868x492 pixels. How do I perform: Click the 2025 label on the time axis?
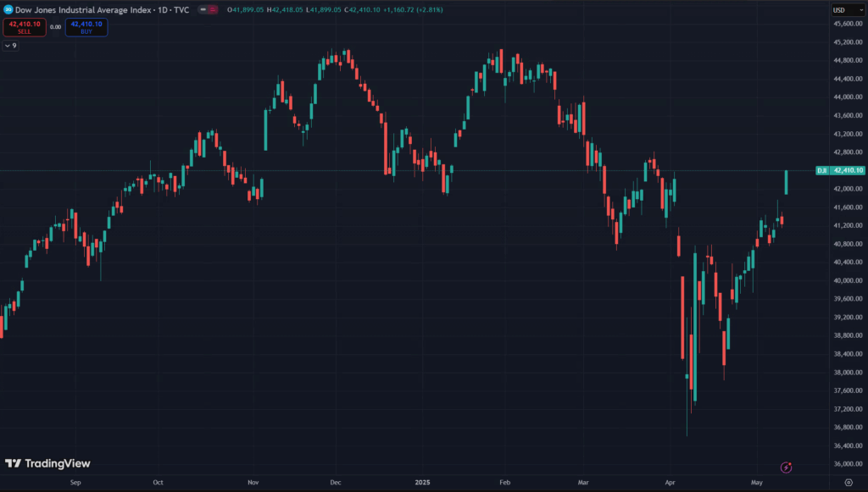pos(422,483)
